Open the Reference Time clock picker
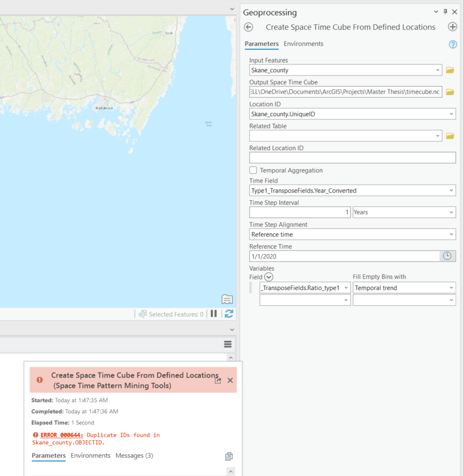Screen dimensions: 464x476 pyautogui.click(x=447, y=256)
